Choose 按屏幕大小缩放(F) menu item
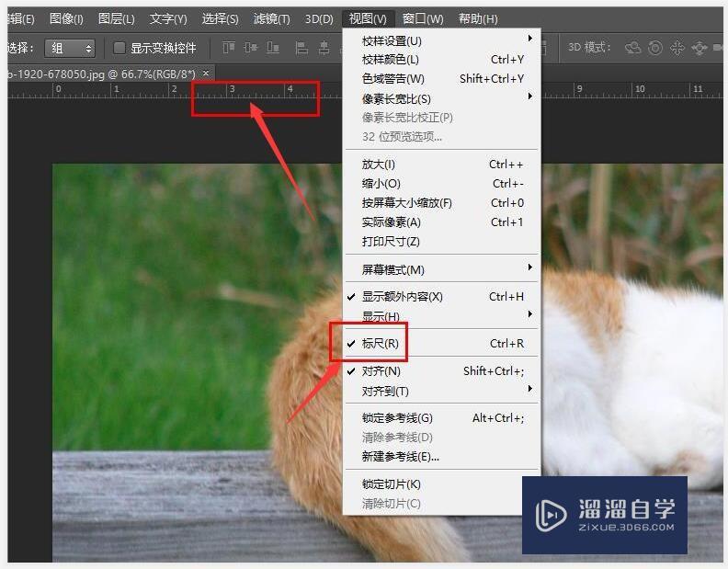Viewport: 728px width, 569px height. pyautogui.click(x=441, y=203)
